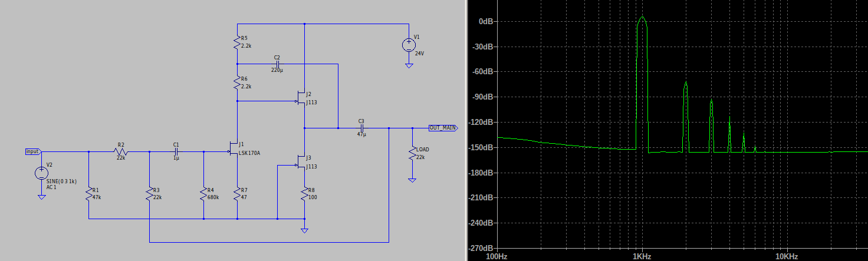
Task: Click the AC 1 text under V2
Action: (x=51, y=187)
